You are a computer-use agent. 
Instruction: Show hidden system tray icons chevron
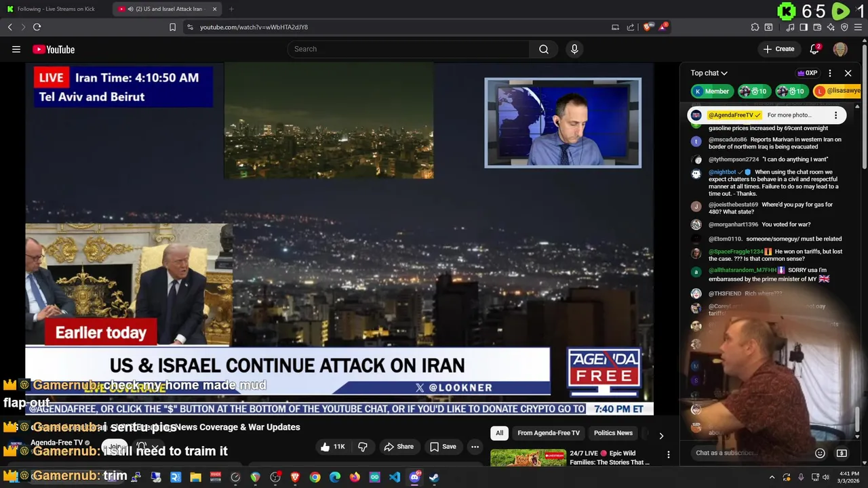(772, 477)
